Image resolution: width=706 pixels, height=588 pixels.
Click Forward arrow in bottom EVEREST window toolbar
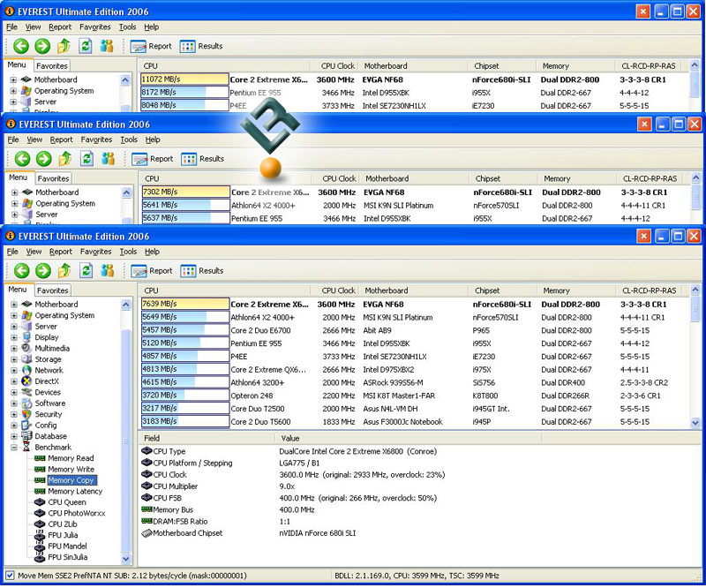click(x=43, y=271)
